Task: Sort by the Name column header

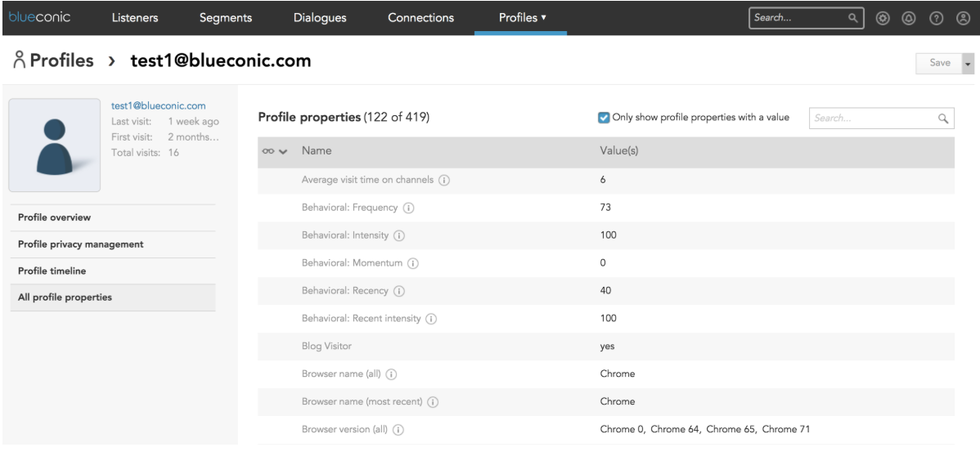Action: (317, 151)
